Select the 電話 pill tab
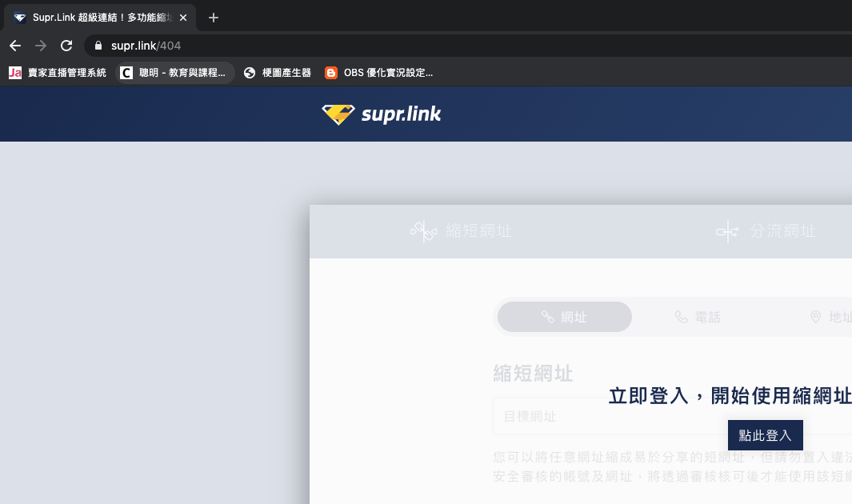The image size is (852, 504). pyautogui.click(x=698, y=317)
